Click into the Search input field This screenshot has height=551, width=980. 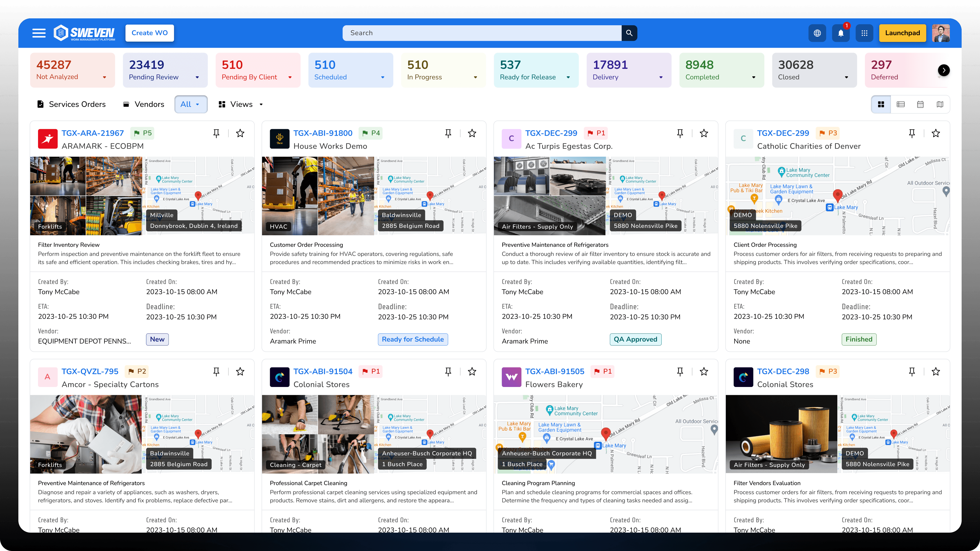click(x=482, y=33)
